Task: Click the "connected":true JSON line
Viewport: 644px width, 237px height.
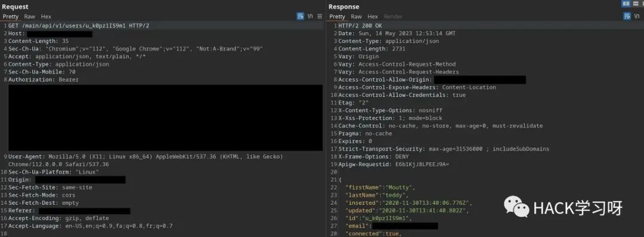Action: (373, 233)
